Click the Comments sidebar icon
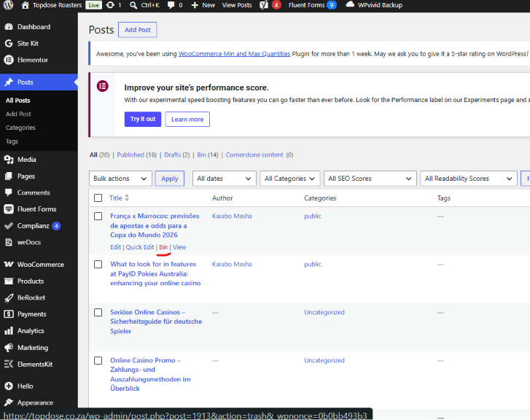This screenshot has width=530, height=420. pyautogui.click(x=9, y=192)
